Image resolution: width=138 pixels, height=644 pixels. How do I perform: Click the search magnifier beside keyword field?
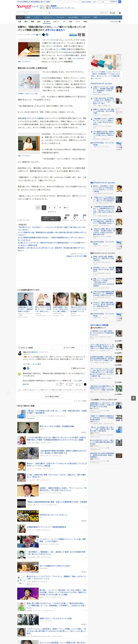[49, 13]
